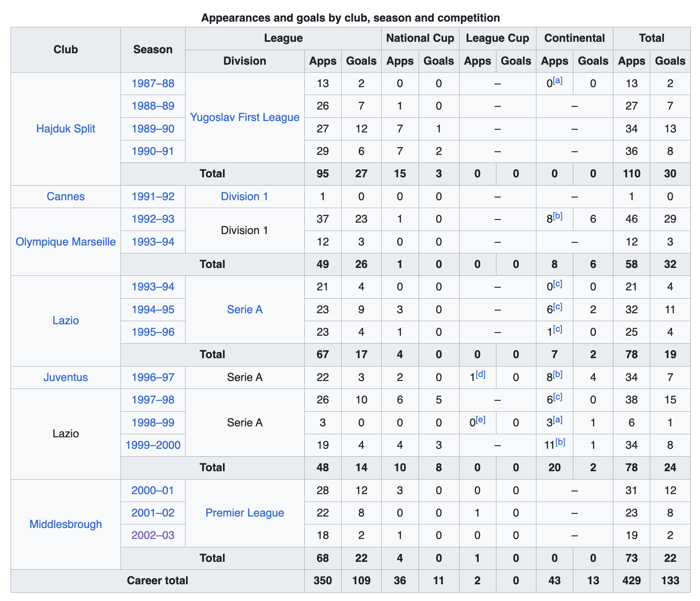Open footnote [c] in the 1994–95 row
This screenshot has height=601, width=700.
558,307
